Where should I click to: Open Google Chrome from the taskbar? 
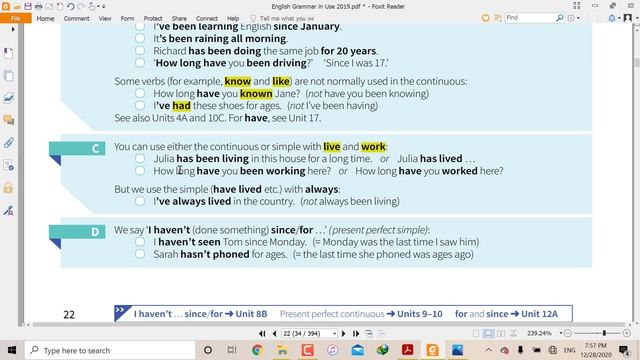(x=257, y=350)
